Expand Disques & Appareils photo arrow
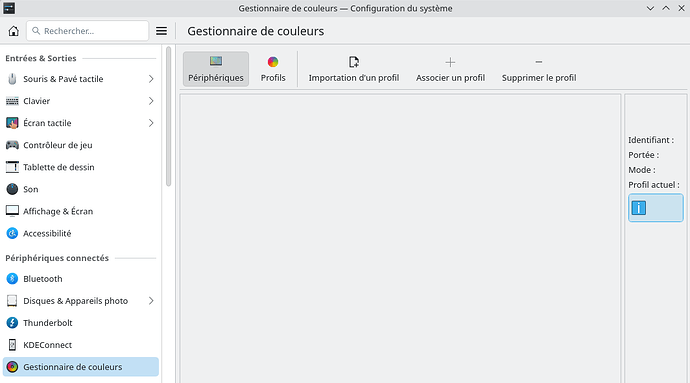This screenshot has height=383, width=690. click(151, 301)
